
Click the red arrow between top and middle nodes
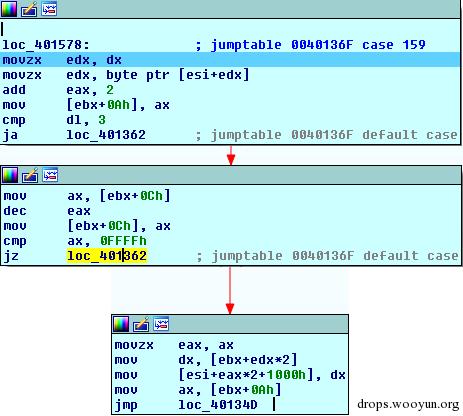(x=231, y=155)
